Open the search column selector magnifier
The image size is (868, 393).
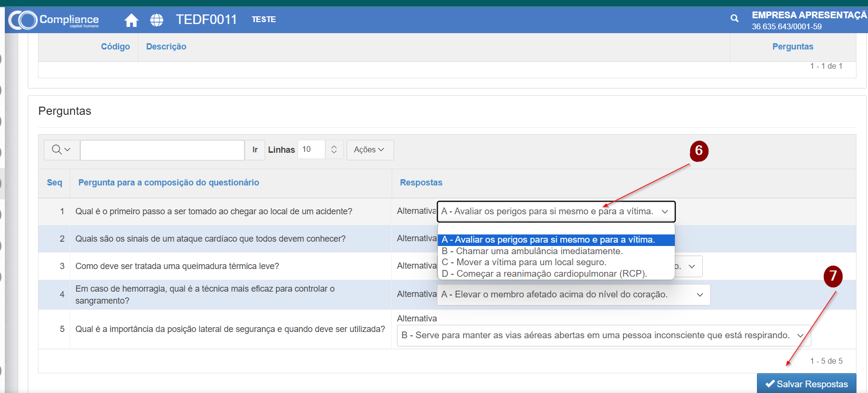click(x=61, y=150)
